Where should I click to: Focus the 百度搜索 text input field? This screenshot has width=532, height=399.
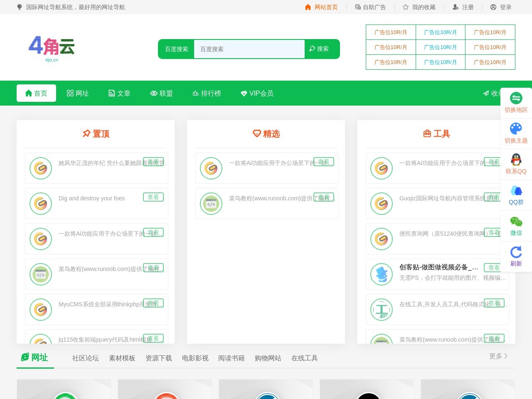coord(249,49)
